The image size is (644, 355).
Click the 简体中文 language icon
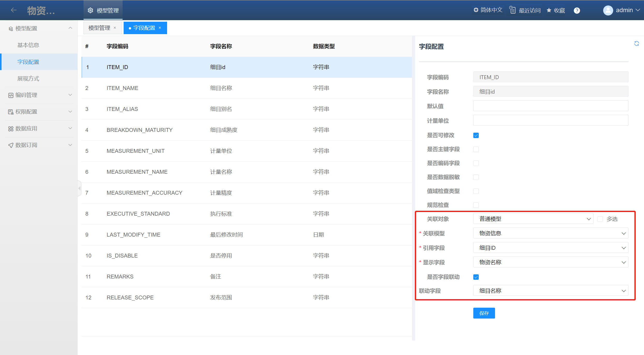point(476,10)
